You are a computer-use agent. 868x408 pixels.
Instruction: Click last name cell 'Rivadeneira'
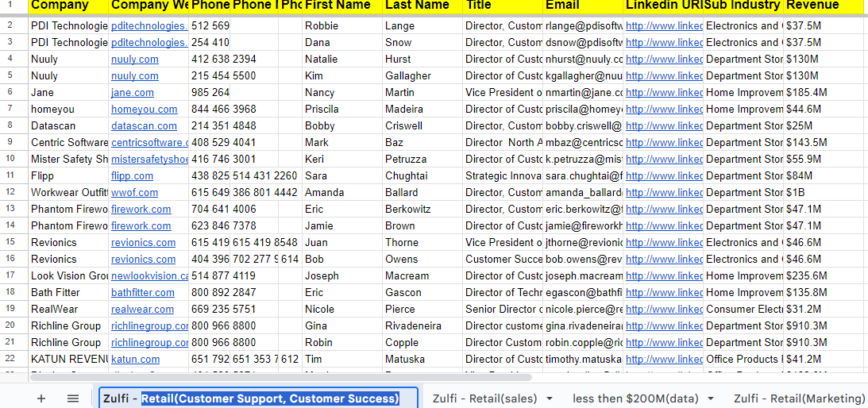click(x=422, y=325)
